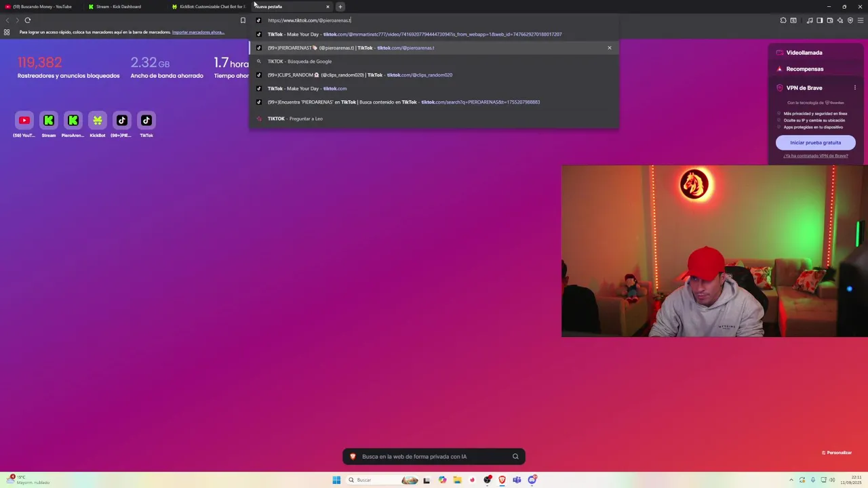Select TikTok Make Your Day video suggestion

434,34
